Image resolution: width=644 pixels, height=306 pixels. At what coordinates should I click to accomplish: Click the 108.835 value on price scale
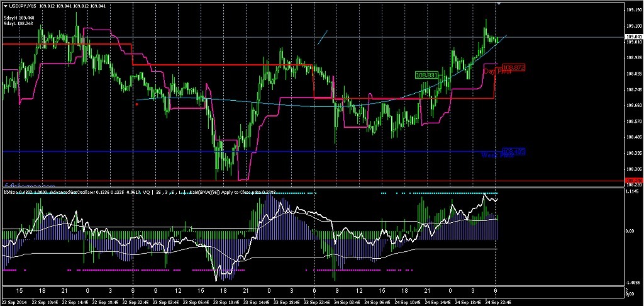[634, 74]
